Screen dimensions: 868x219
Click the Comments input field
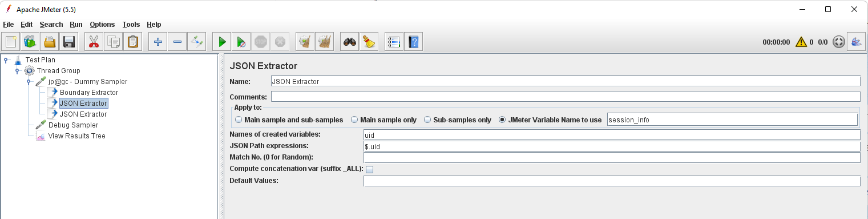pyautogui.click(x=565, y=97)
